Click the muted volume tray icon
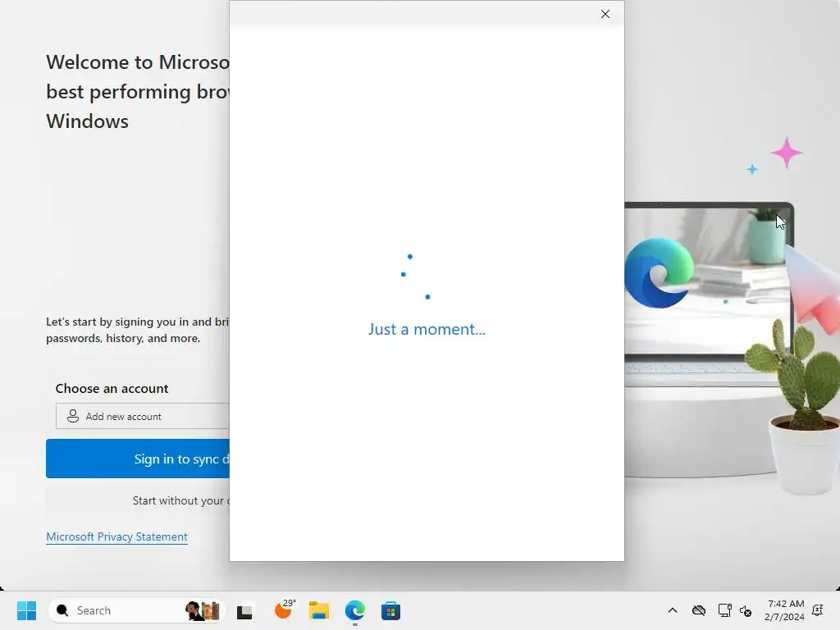 [x=745, y=610]
